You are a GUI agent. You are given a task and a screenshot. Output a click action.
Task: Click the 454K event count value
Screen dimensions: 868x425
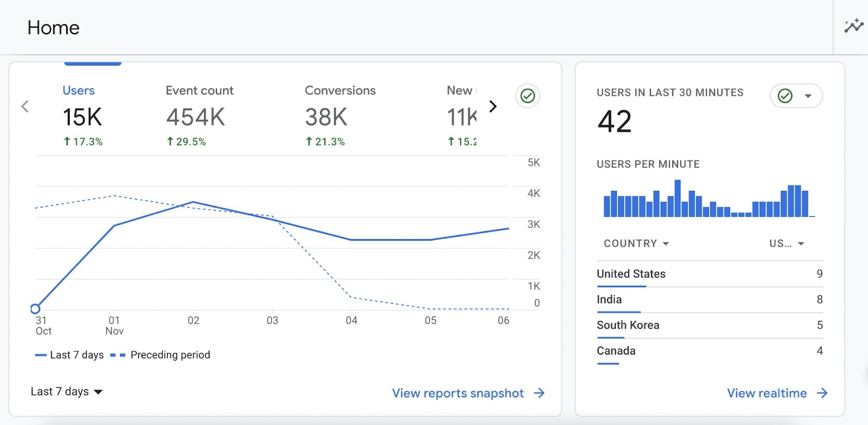coord(195,117)
